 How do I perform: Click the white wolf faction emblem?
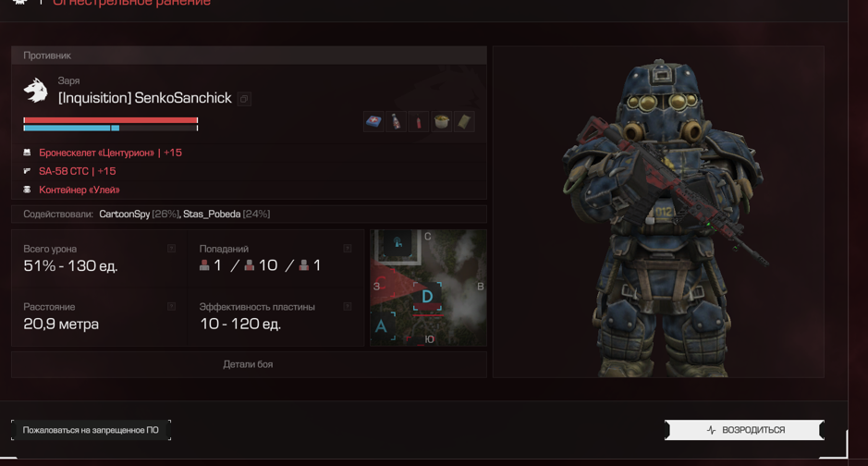tap(35, 91)
